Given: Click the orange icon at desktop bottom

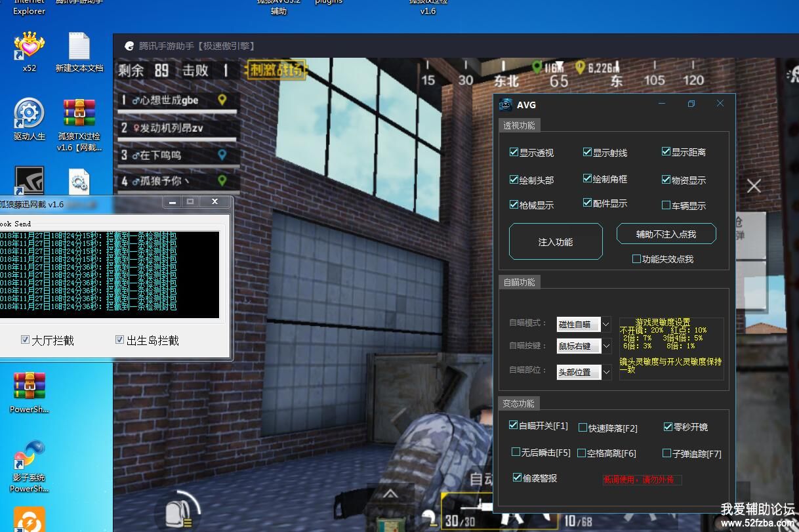Looking at the screenshot, I should pos(29,520).
